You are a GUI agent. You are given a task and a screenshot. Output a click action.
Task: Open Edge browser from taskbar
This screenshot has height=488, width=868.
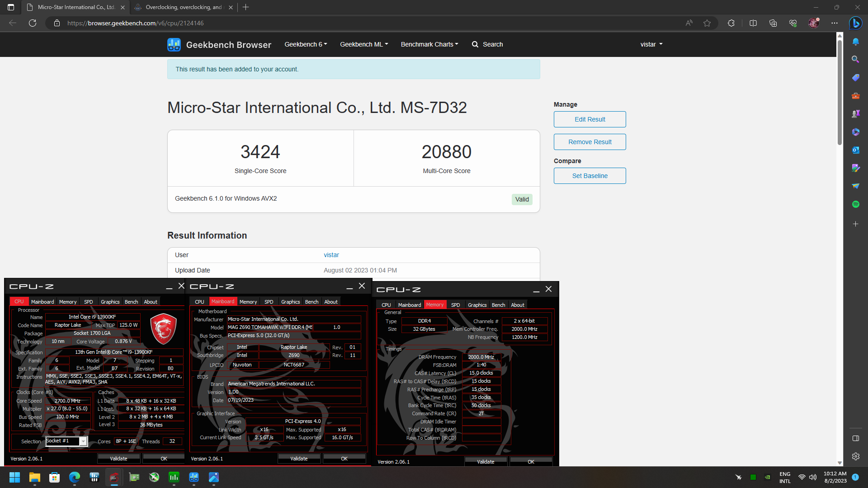coord(74,477)
